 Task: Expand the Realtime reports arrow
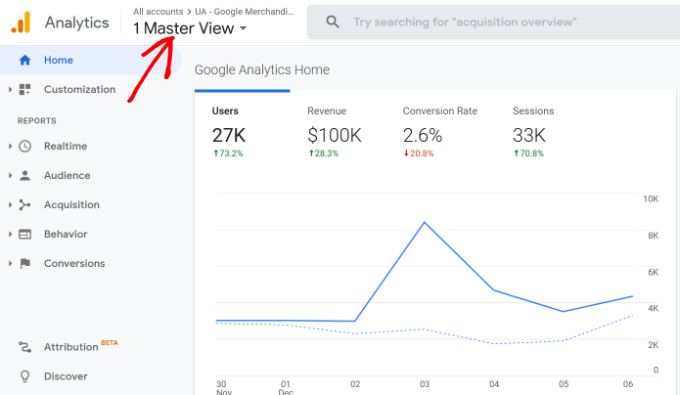10,146
